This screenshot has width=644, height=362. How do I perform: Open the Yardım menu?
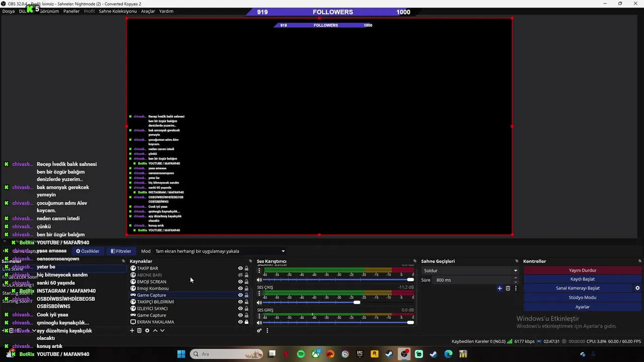166,11
